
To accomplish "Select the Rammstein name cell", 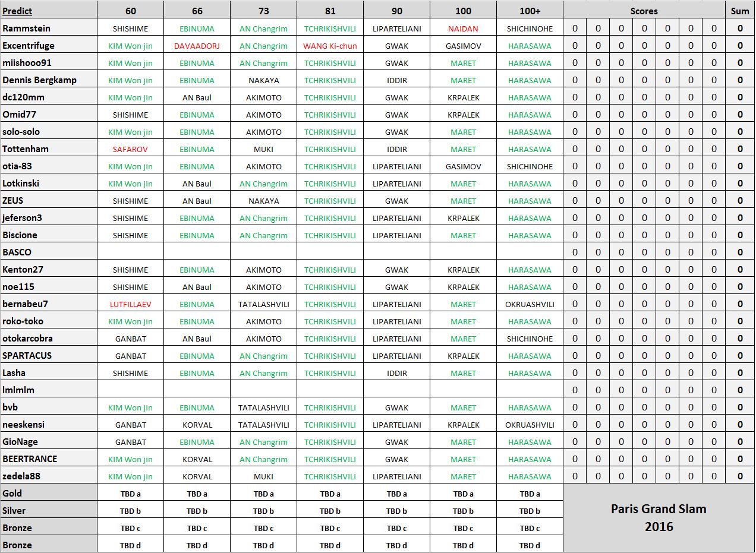I will pyautogui.click(x=49, y=28).
